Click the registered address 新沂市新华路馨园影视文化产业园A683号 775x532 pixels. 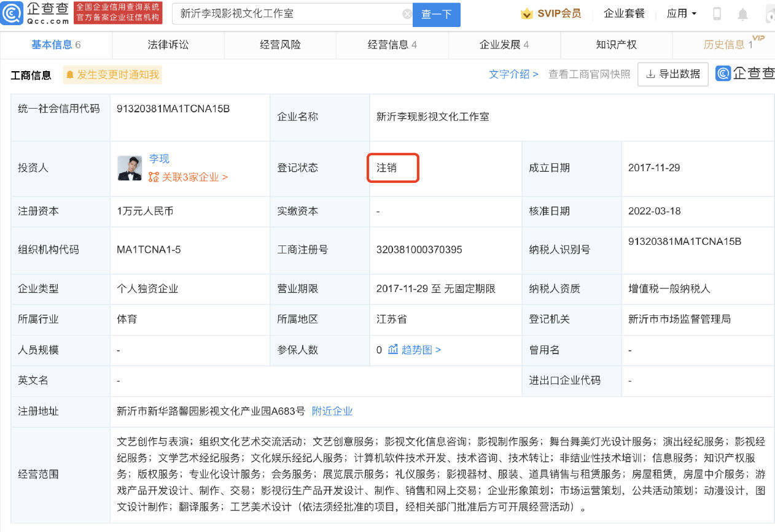click(x=211, y=411)
